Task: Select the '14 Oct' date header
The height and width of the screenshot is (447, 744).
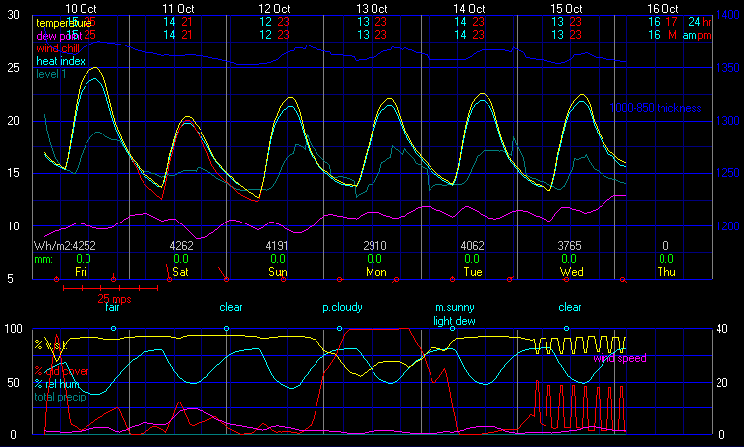Action: 470,7
